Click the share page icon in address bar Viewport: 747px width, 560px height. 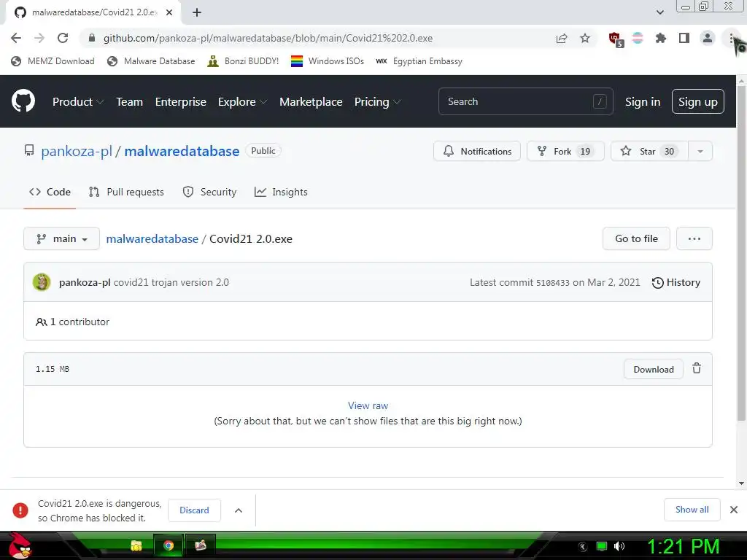click(562, 38)
